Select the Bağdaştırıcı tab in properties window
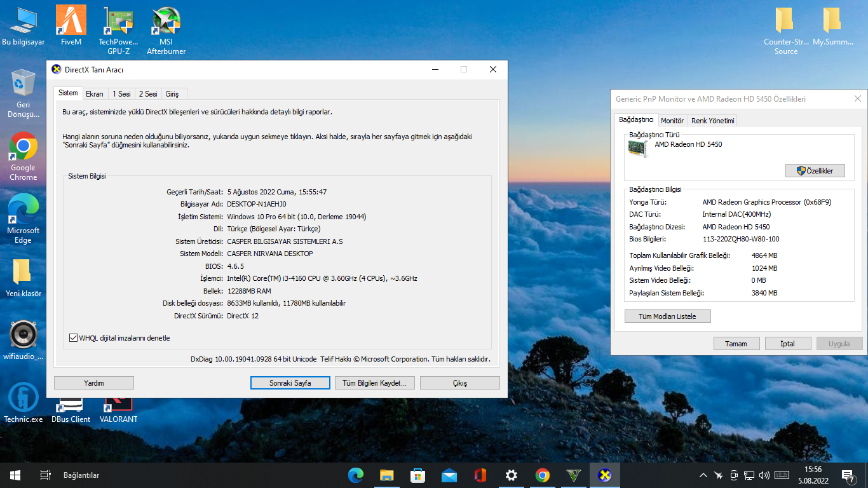 [x=636, y=119]
